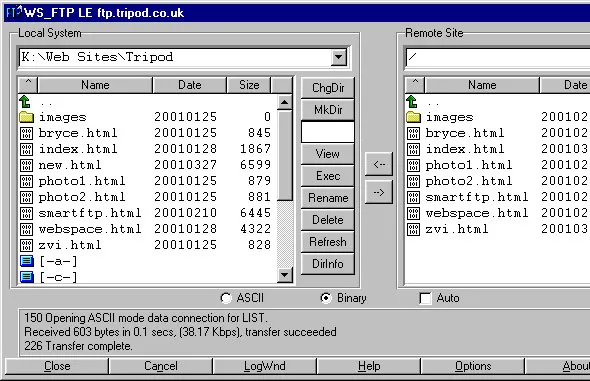Viewport: 590px width, 381px height.
Task: Sort local list with the caret header
Action: click(x=28, y=85)
